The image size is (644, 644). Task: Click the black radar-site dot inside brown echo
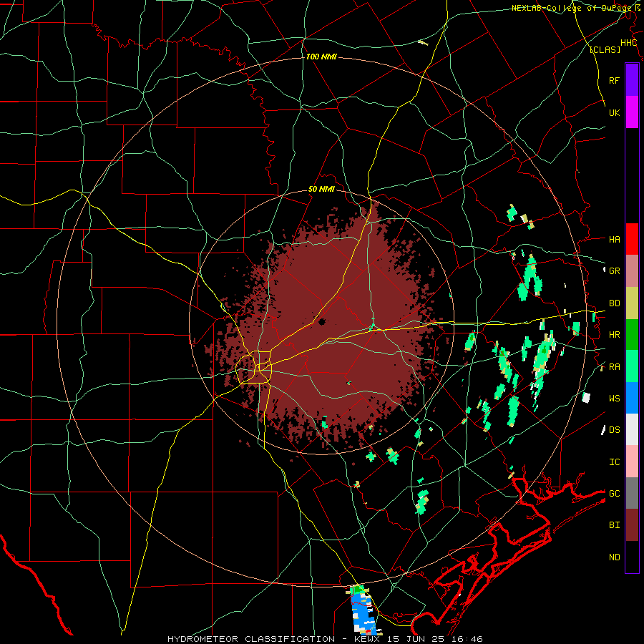coord(321,321)
